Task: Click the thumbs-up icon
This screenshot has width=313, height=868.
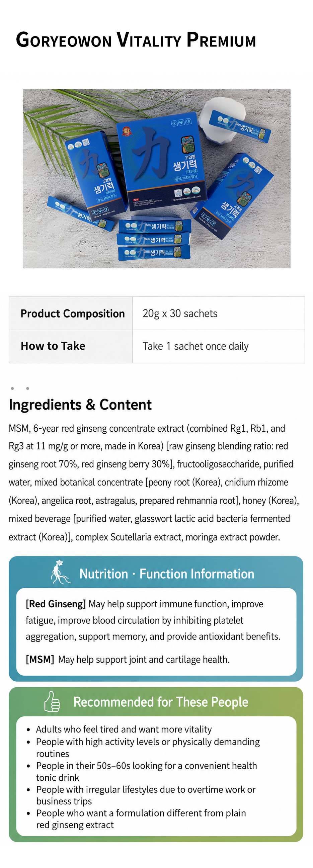Action: point(52,702)
